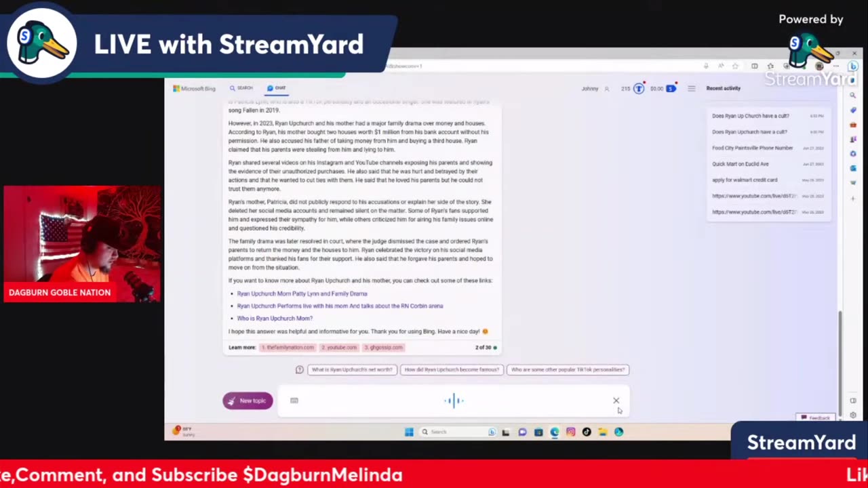
Task: Open Edge Settings and more ellipsis
Action: pyautogui.click(x=836, y=66)
